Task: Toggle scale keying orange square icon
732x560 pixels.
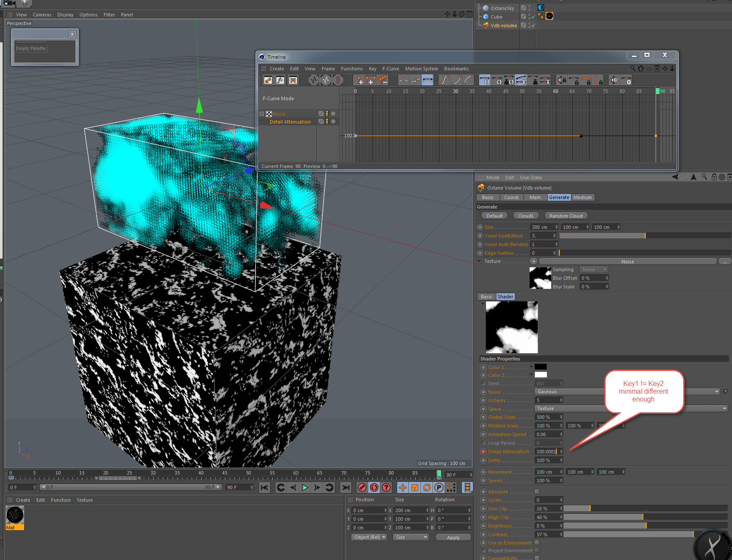Action: [415, 487]
